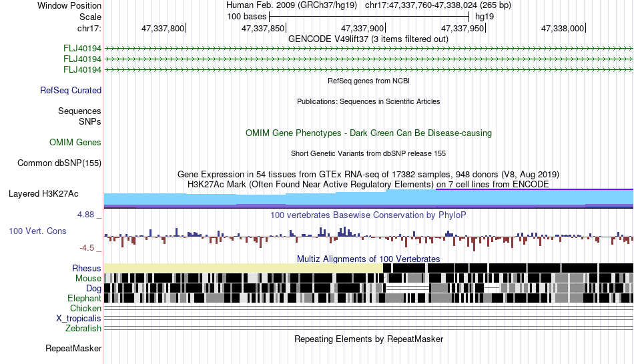This screenshot has width=634, height=364.
Task: Click the chr17:47,337,760-47,338,024 position text
Action: click(x=438, y=5)
